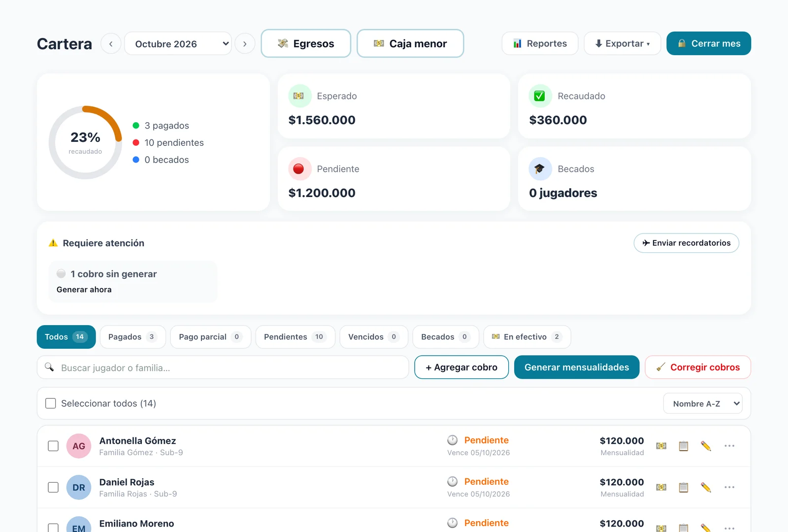This screenshot has height=532, width=788.
Task: Focus the Buscar jugador o familia search field
Action: point(223,367)
